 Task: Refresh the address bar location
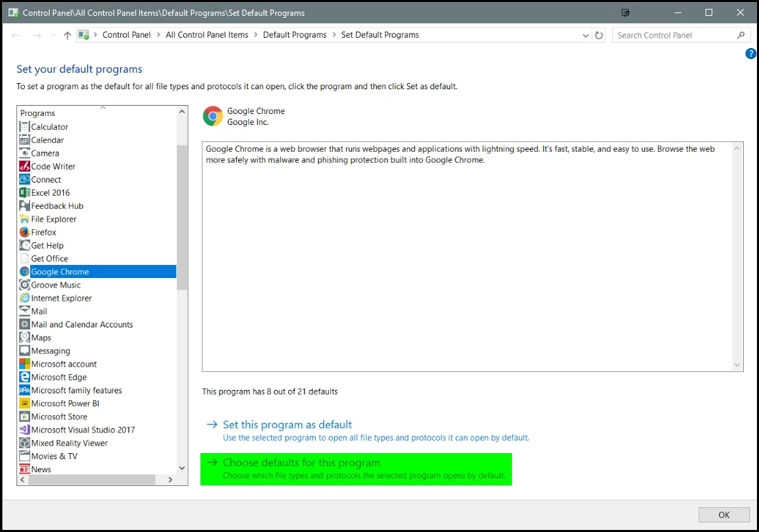coord(599,35)
